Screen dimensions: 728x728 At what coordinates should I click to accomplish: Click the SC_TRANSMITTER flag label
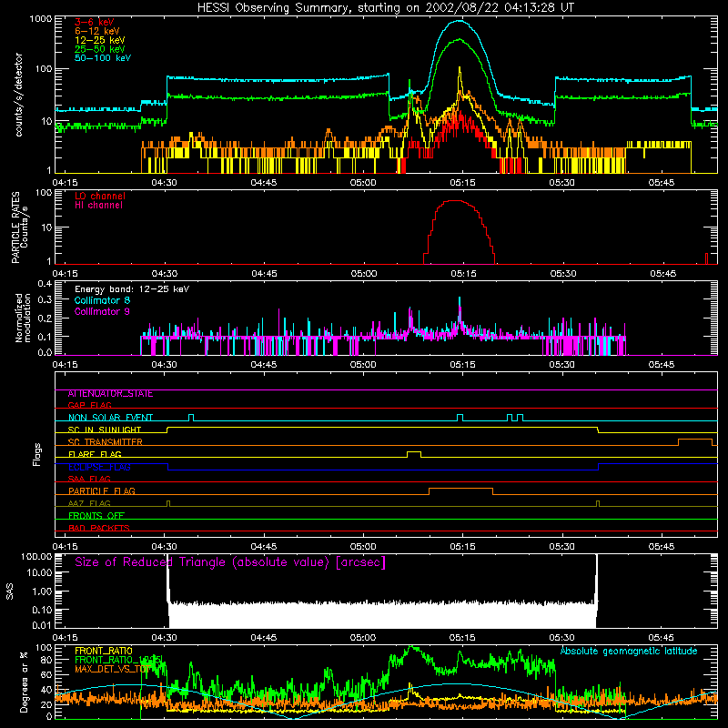[x=106, y=442]
